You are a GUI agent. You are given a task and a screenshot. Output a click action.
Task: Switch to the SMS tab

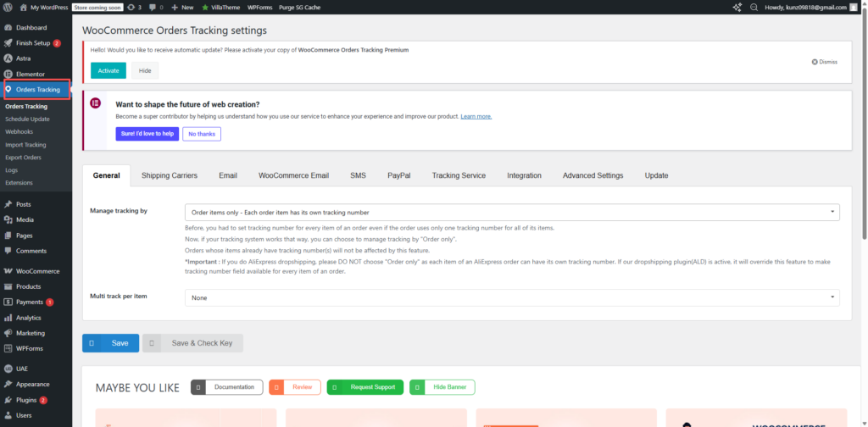[359, 175]
